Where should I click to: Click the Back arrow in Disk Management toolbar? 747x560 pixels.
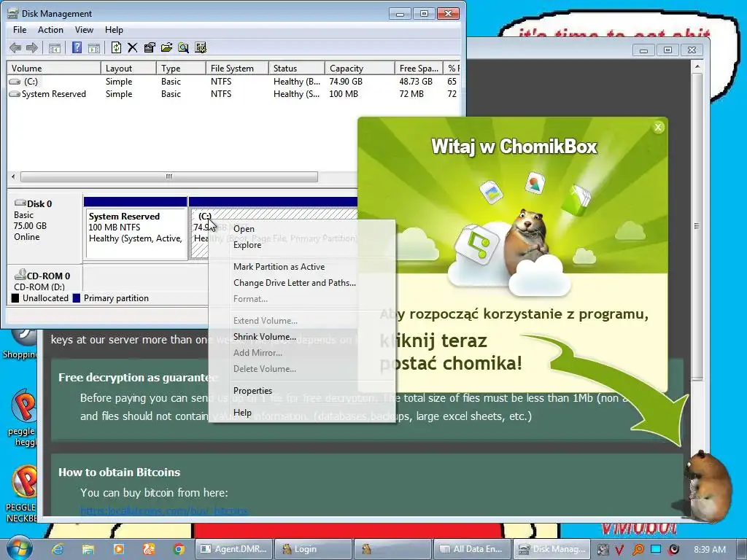click(x=15, y=47)
